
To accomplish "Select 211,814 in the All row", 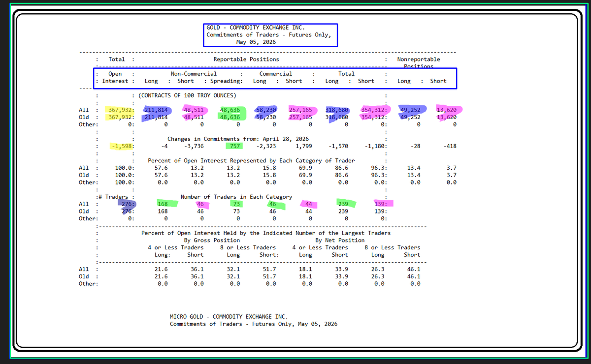I will click(x=156, y=110).
